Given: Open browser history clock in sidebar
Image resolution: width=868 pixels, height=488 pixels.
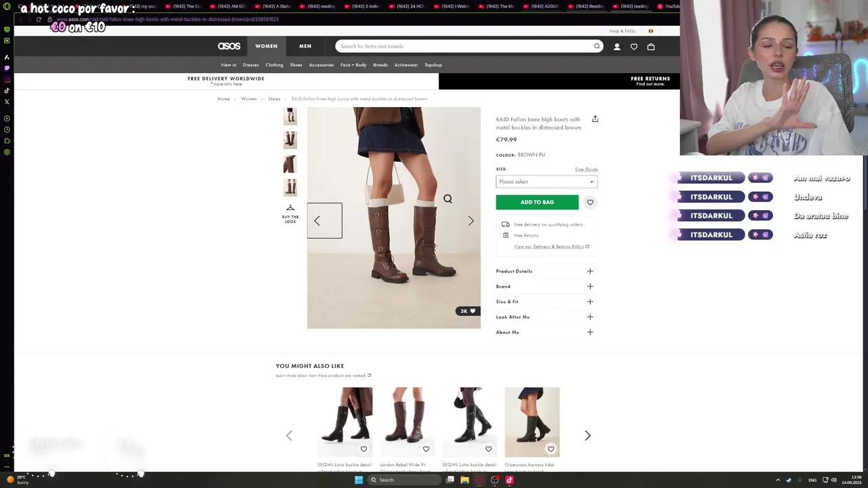Looking at the screenshot, I should pyautogui.click(x=7, y=129).
